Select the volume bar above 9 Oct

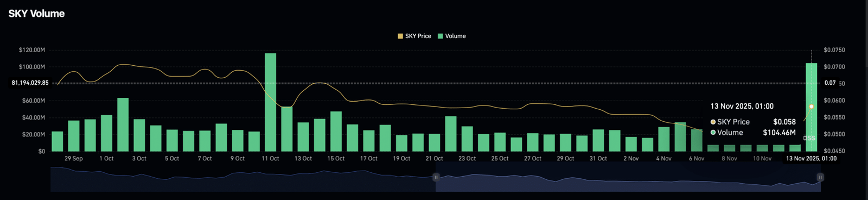tap(238, 140)
